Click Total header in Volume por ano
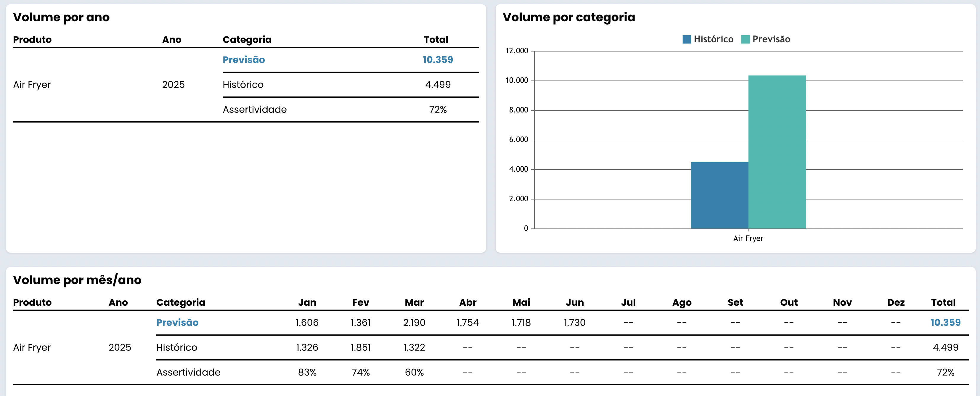The width and height of the screenshot is (980, 396). point(436,40)
